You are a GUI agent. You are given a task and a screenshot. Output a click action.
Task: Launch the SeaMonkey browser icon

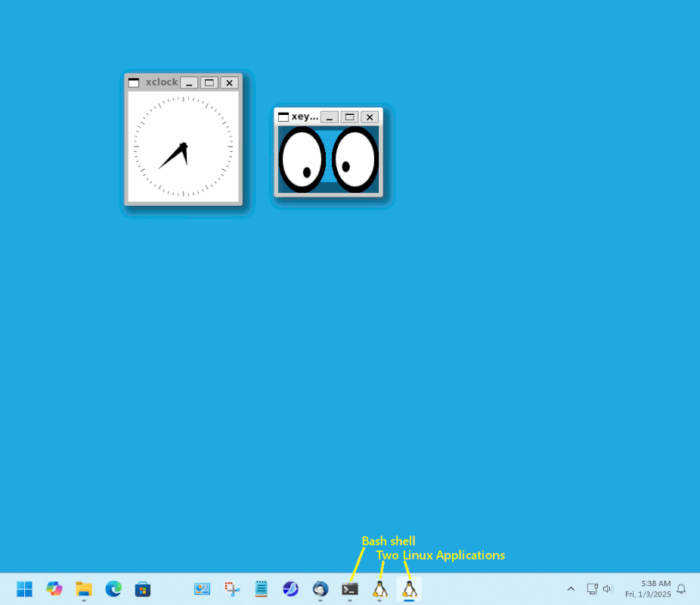[x=290, y=589]
